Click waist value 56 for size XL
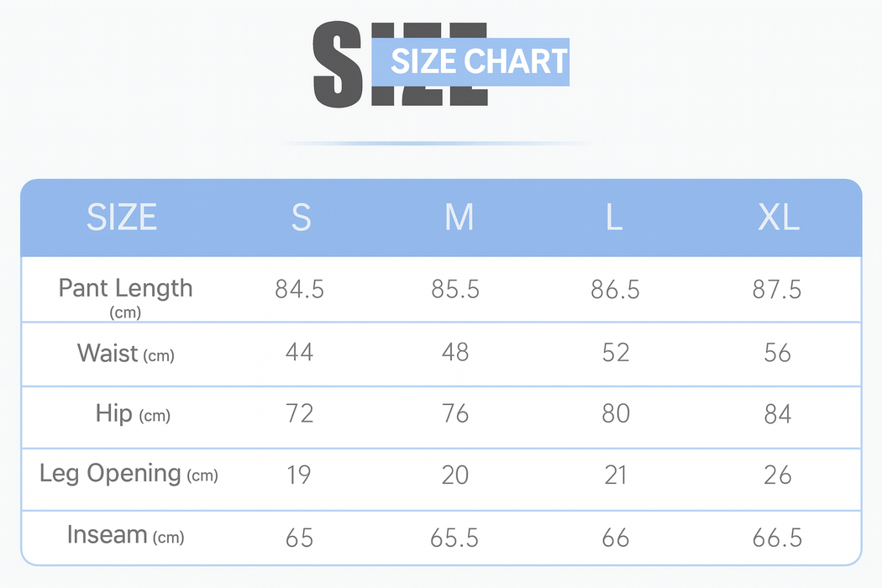 777,353
